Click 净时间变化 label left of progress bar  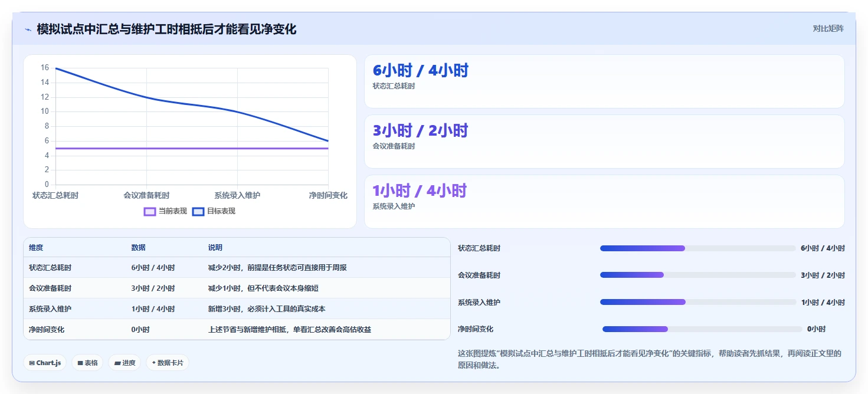pos(476,329)
